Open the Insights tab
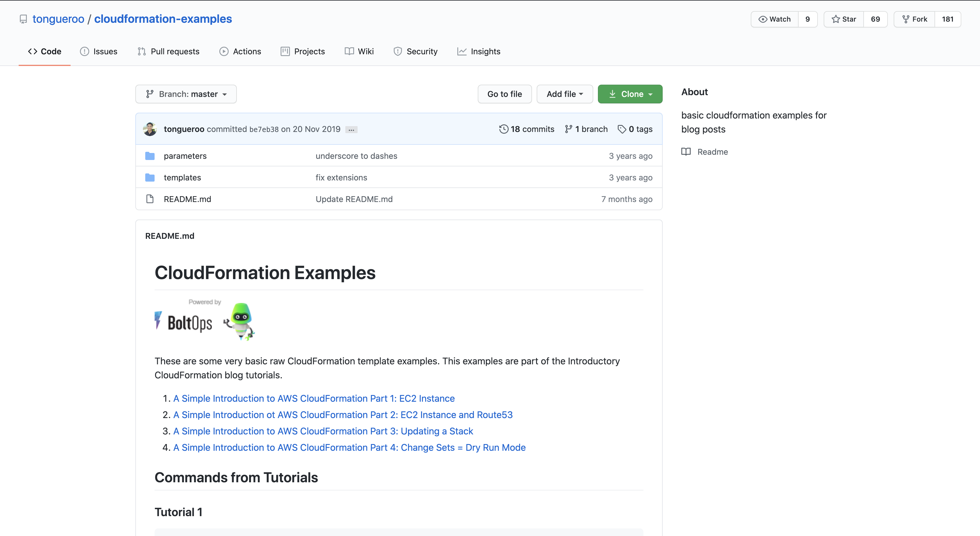980x536 pixels. pos(479,51)
